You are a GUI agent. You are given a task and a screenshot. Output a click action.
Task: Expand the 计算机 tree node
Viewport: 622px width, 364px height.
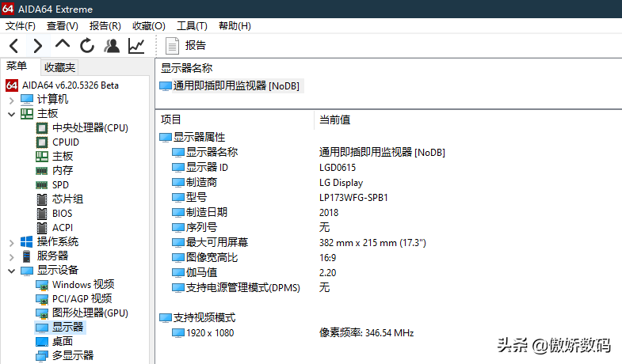pos(12,100)
